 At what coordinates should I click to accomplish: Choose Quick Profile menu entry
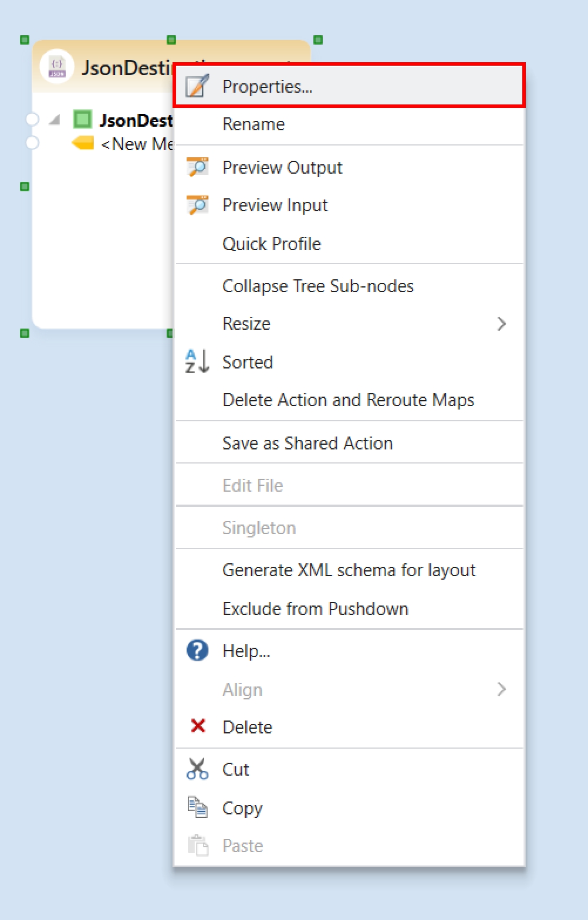coord(272,243)
